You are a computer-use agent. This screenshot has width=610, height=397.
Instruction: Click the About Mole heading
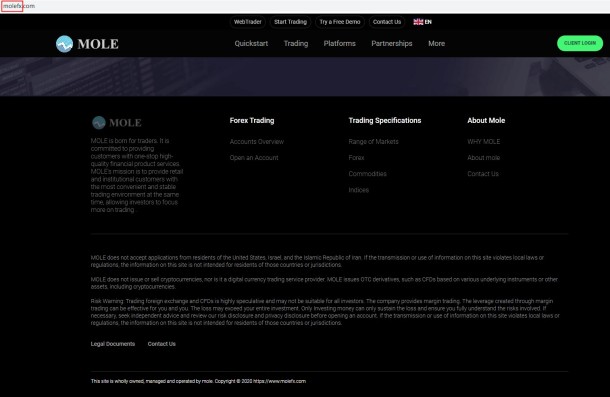pyautogui.click(x=486, y=121)
